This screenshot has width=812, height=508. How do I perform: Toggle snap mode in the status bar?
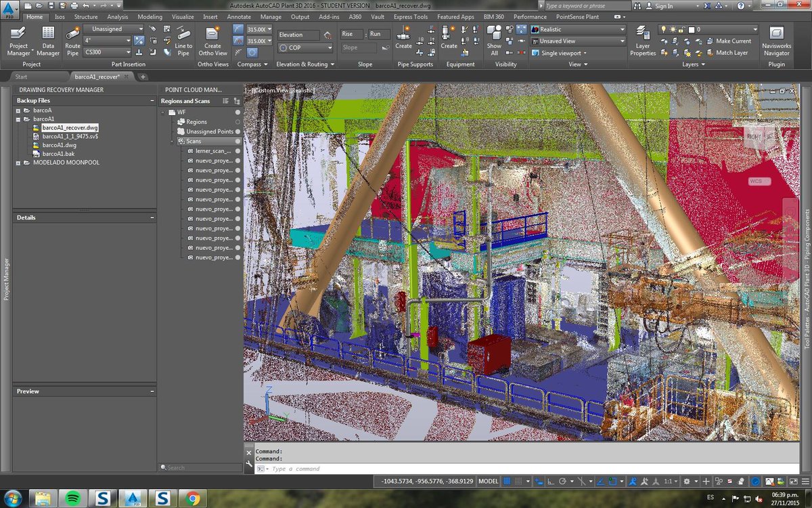point(520,482)
